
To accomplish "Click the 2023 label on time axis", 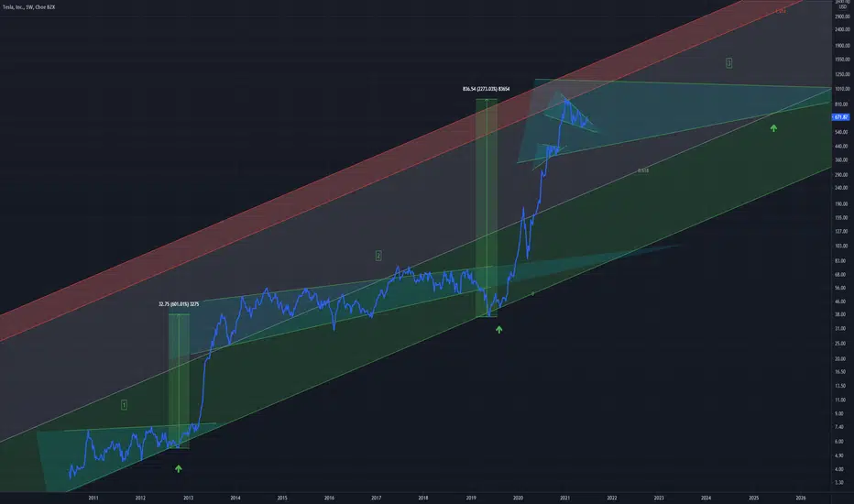I will coord(659,498).
